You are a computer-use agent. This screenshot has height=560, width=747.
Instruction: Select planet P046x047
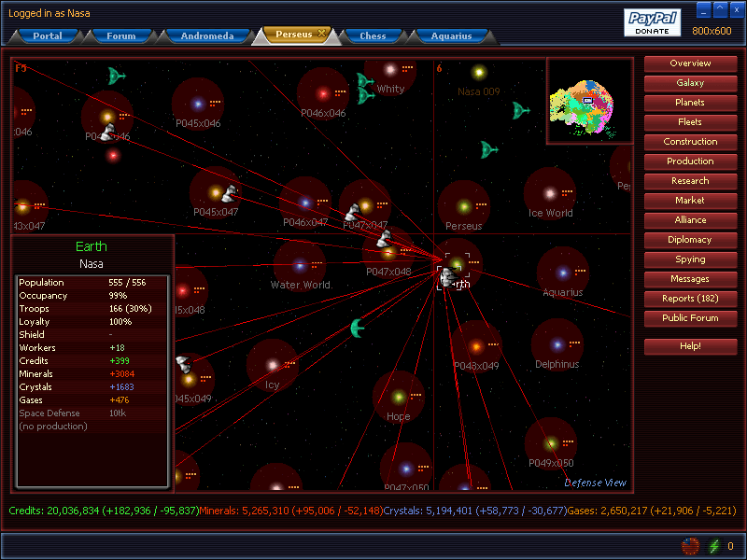(305, 203)
